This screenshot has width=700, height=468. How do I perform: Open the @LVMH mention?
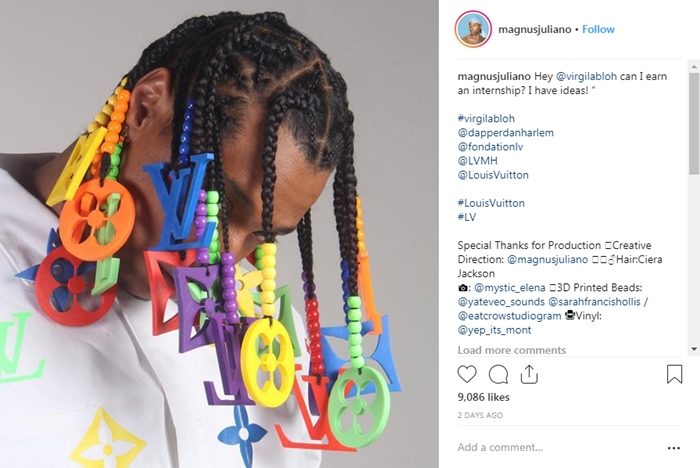pyautogui.click(x=477, y=161)
